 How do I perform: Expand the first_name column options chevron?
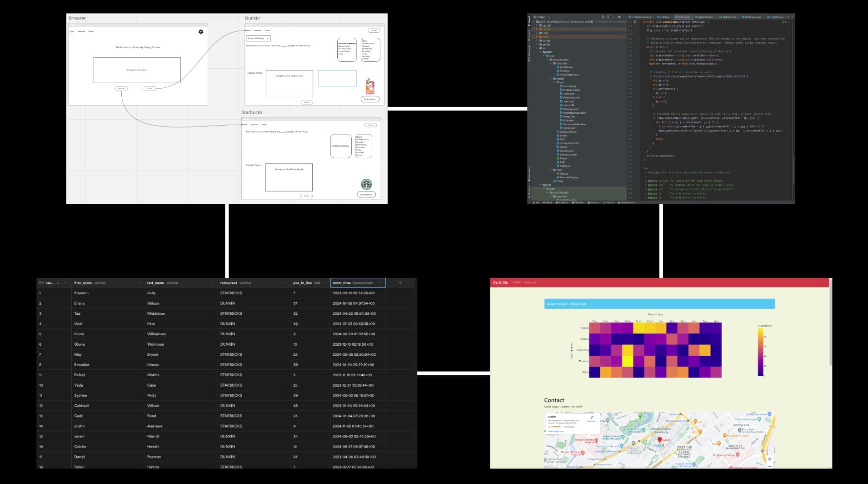pyautogui.click(x=139, y=283)
